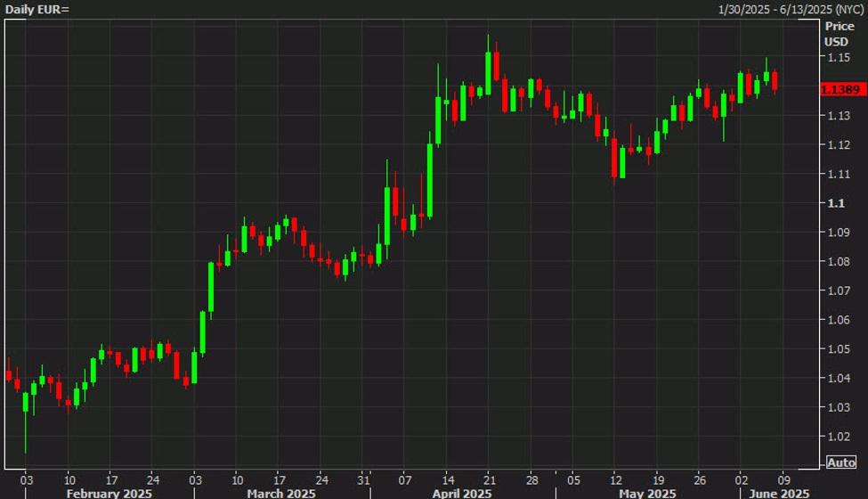Select the 1.15 price axis label
This screenshot has width=868, height=499.
pos(836,58)
